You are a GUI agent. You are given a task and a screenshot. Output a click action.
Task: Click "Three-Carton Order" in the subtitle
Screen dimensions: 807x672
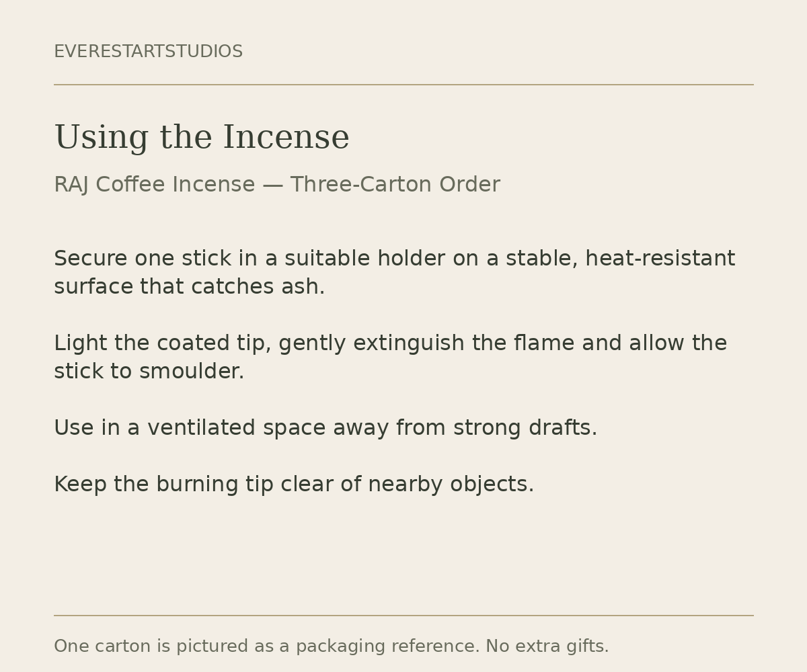[x=395, y=185]
